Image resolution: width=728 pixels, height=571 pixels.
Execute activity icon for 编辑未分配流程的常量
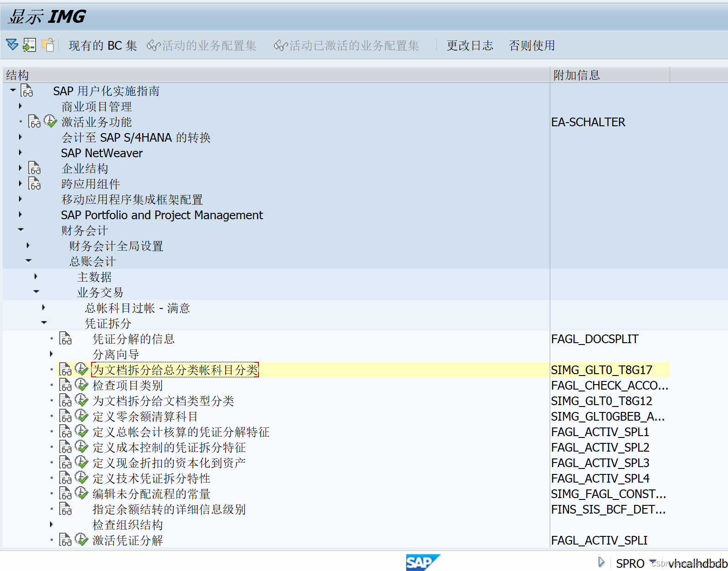(81, 494)
